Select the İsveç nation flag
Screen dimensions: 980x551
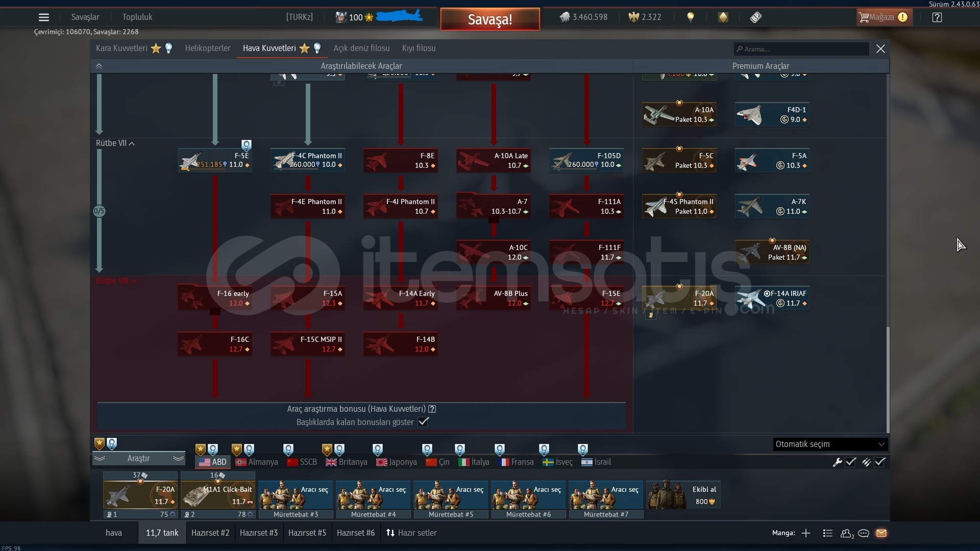557,462
